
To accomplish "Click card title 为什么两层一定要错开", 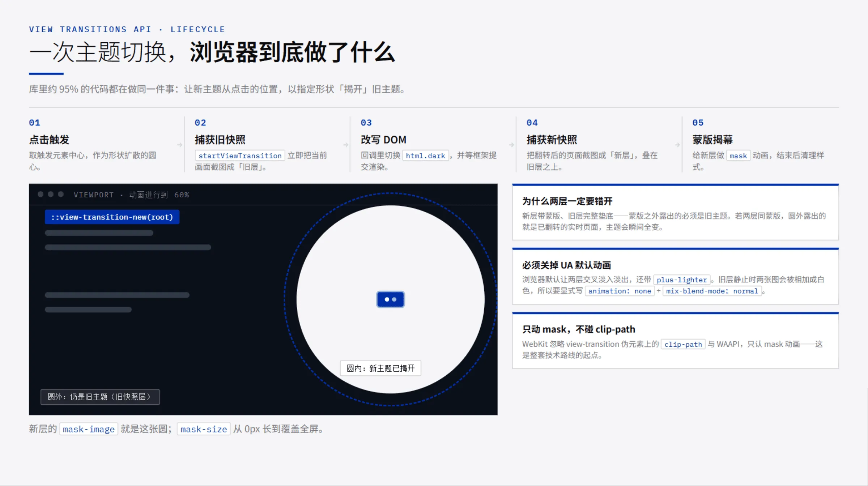I will click(x=567, y=201).
